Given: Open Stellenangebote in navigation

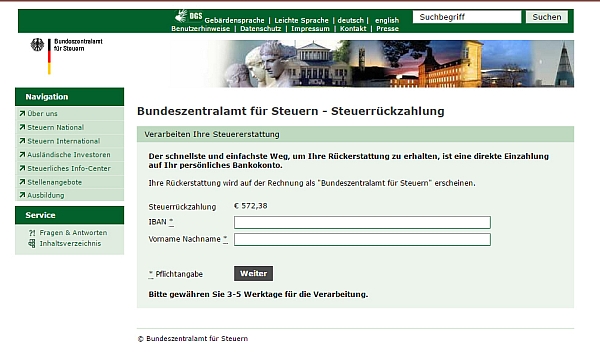Looking at the screenshot, I should (x=55, y=182).
